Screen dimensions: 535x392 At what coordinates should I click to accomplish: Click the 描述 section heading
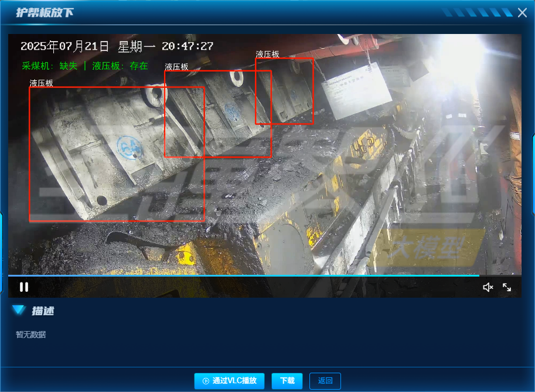[x=43, y=311]
